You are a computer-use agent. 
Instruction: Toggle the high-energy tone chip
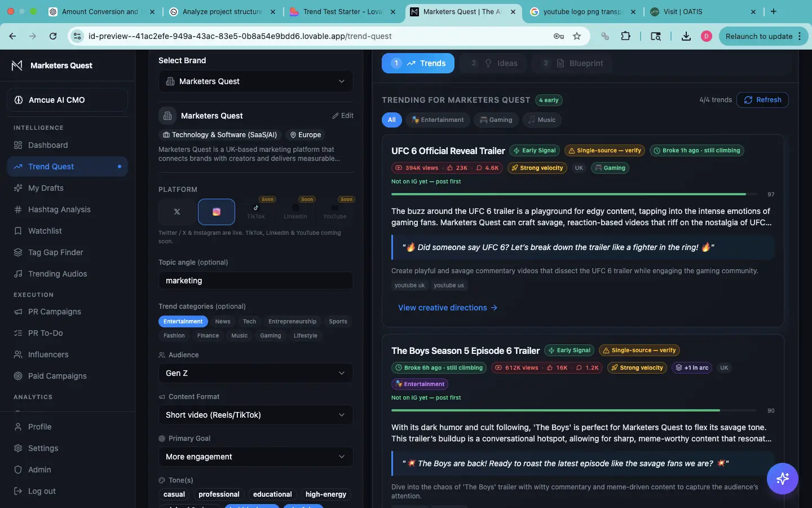(x=326, y=494)
